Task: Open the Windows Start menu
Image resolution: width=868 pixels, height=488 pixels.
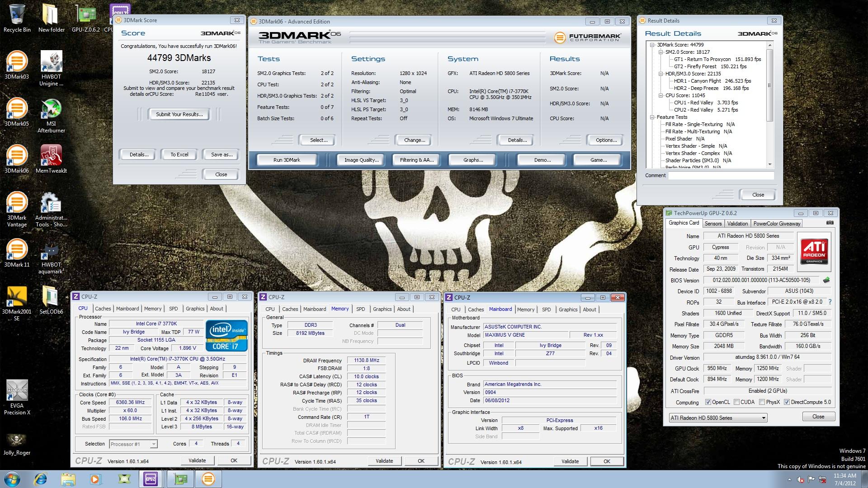Action: [12, 479]
